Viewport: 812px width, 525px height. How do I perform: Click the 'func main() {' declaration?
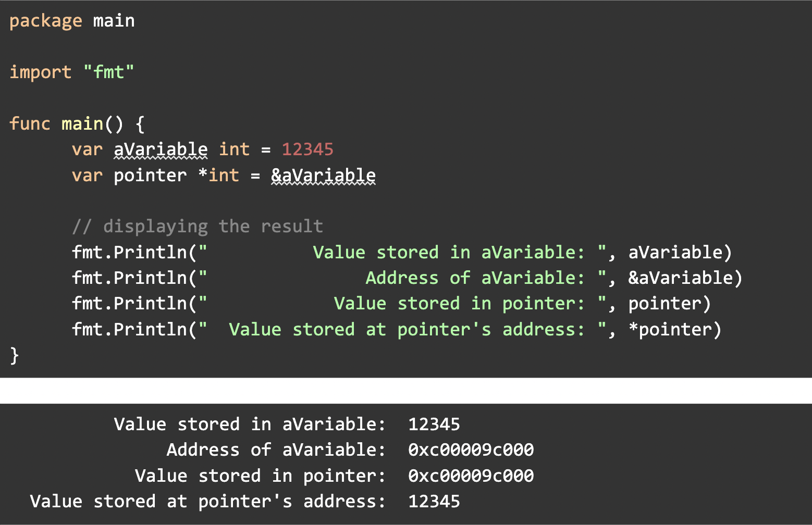(77, 124)
